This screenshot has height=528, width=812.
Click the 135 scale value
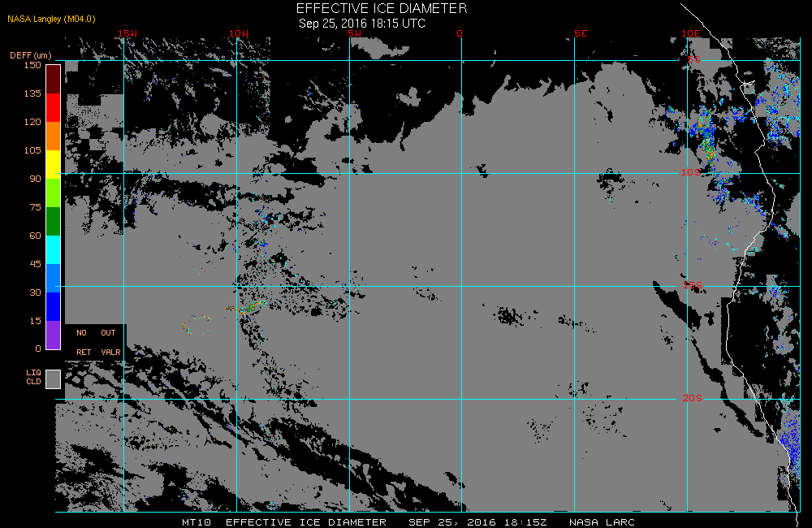32,93
